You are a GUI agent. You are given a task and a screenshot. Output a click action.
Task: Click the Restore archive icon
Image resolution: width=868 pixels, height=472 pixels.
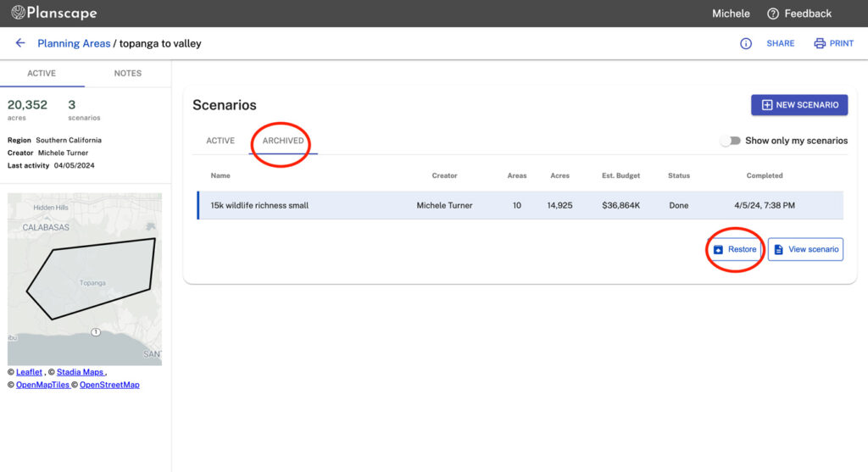(718, 250)
